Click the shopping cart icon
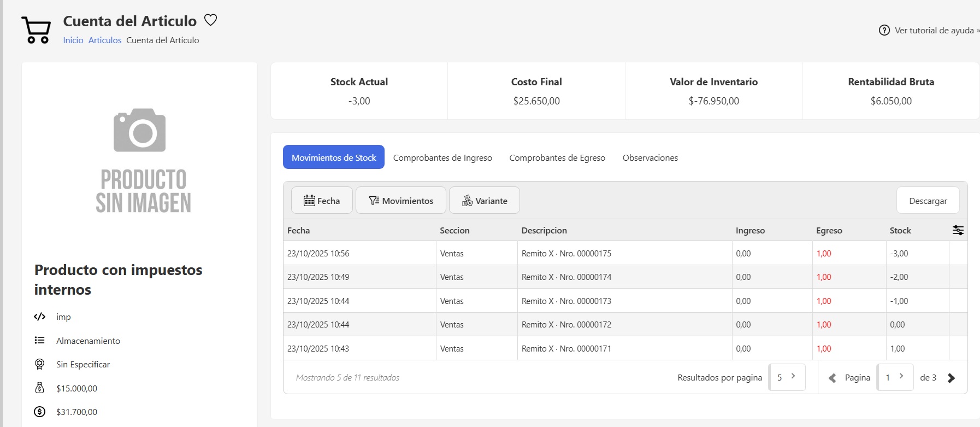 point(36,30)
